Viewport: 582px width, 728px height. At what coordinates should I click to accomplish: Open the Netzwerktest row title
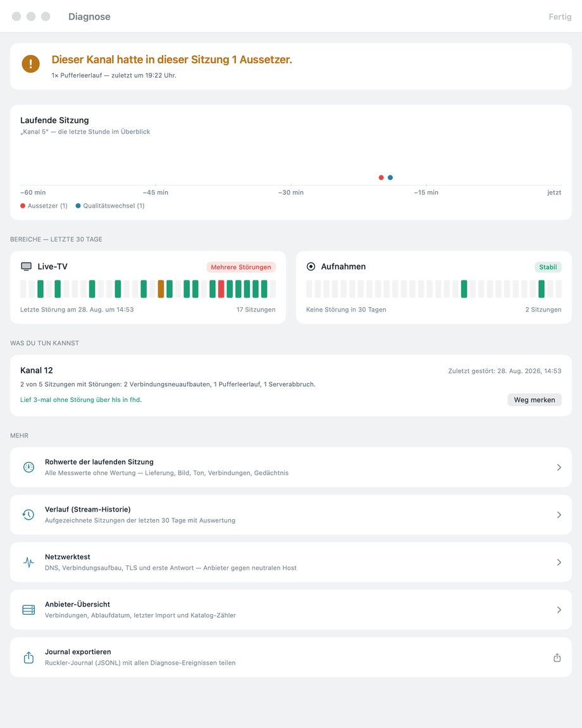[68, 556]
